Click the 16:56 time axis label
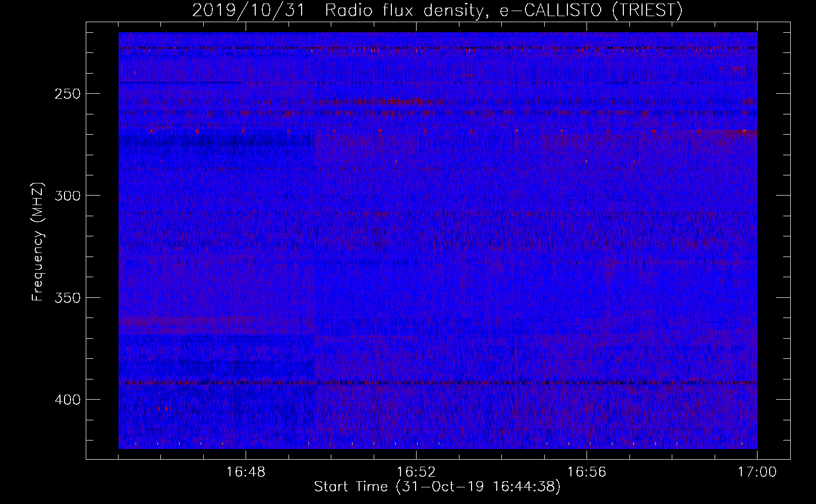This screenshot has width=816, height=504. tap(587, 472)
